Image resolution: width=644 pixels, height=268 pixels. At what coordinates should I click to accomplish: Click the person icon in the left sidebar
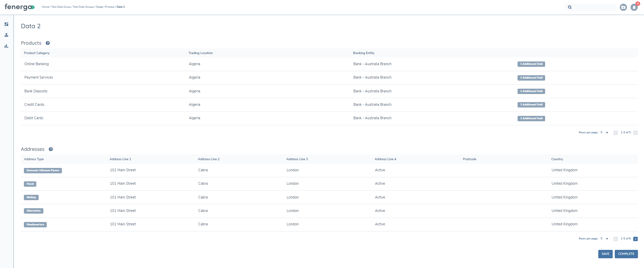pos(6,35)
